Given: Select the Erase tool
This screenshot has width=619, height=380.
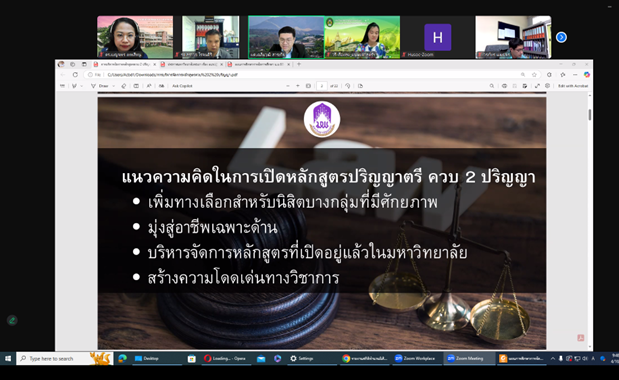Looking at the screenshot, I should [124, 86].
